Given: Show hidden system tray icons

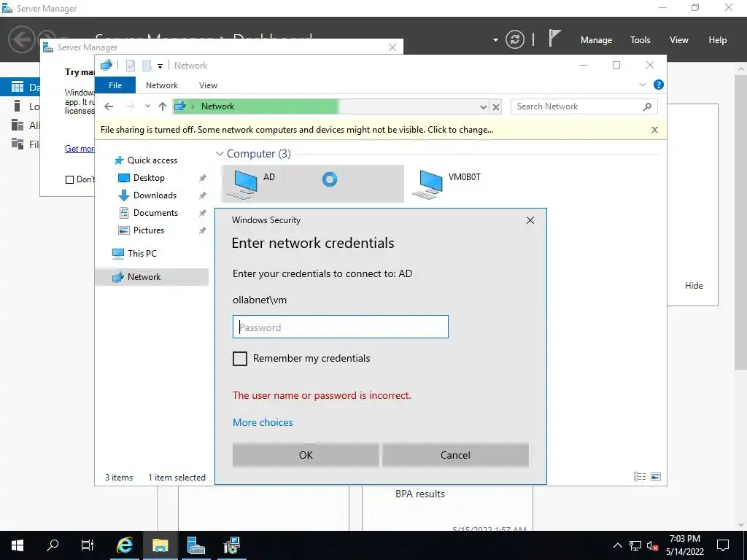Looking at the screenshot, I should (x=617, y=545).
